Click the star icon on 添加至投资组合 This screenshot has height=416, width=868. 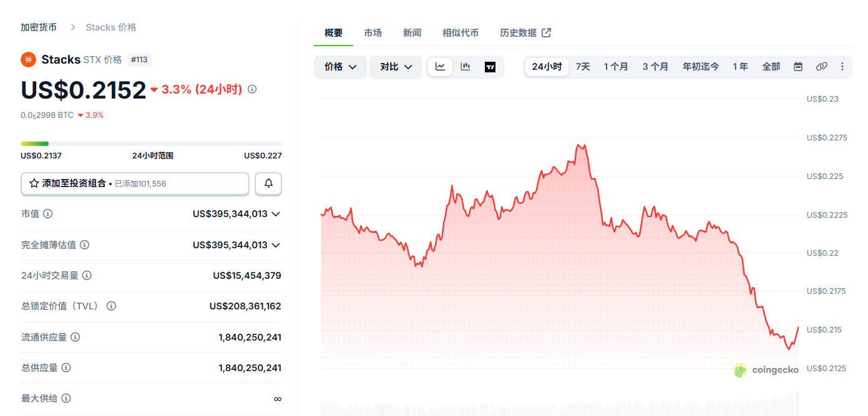tap(34, 183)
